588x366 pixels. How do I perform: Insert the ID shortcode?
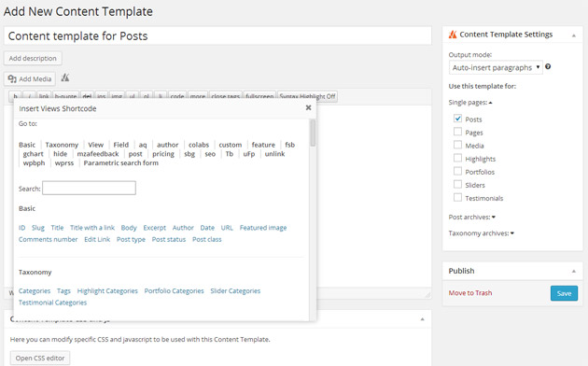21,228
